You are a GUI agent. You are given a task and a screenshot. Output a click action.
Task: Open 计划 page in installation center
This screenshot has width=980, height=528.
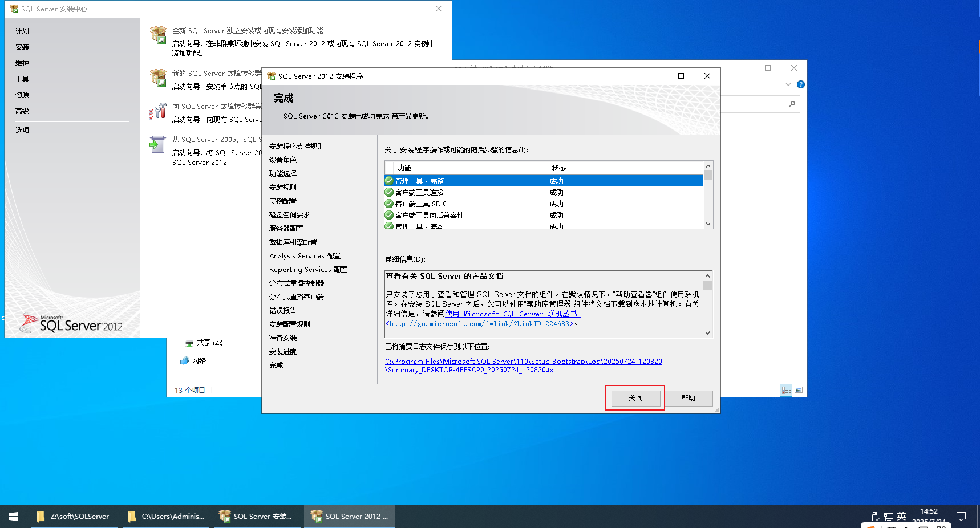22,31
